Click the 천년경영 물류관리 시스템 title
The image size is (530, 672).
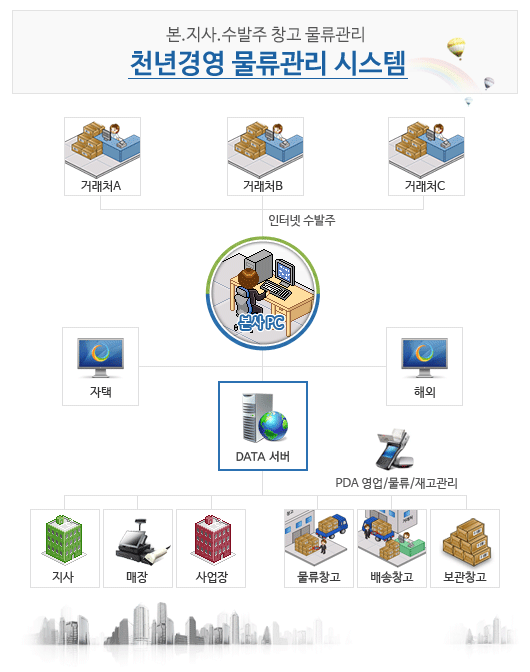pos(268,63)
